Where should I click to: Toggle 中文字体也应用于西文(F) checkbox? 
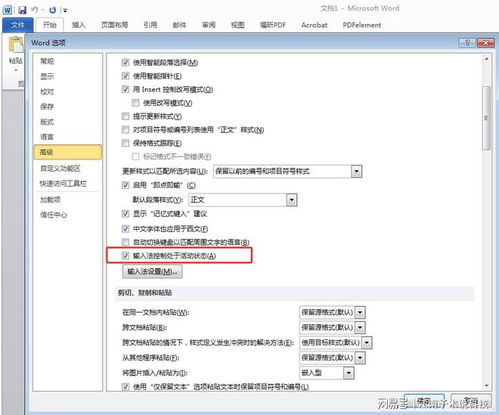click(125, 229)
